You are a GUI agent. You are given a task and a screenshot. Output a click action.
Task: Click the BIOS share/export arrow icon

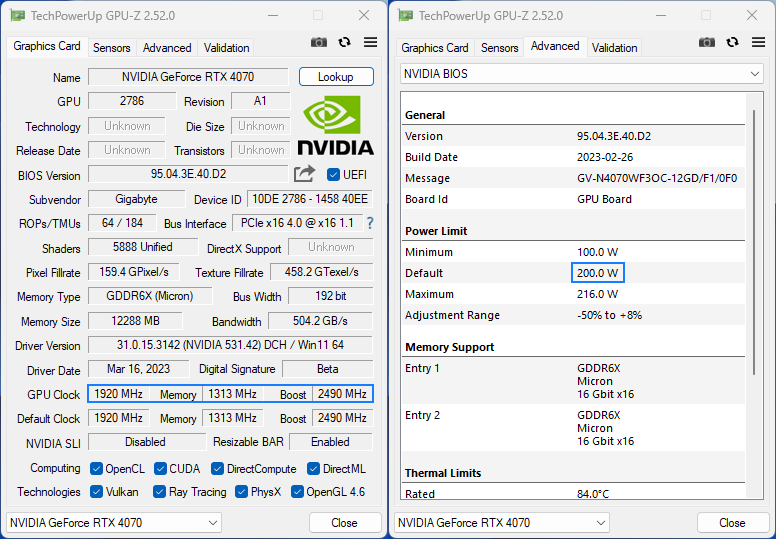[x=304, y=174]
